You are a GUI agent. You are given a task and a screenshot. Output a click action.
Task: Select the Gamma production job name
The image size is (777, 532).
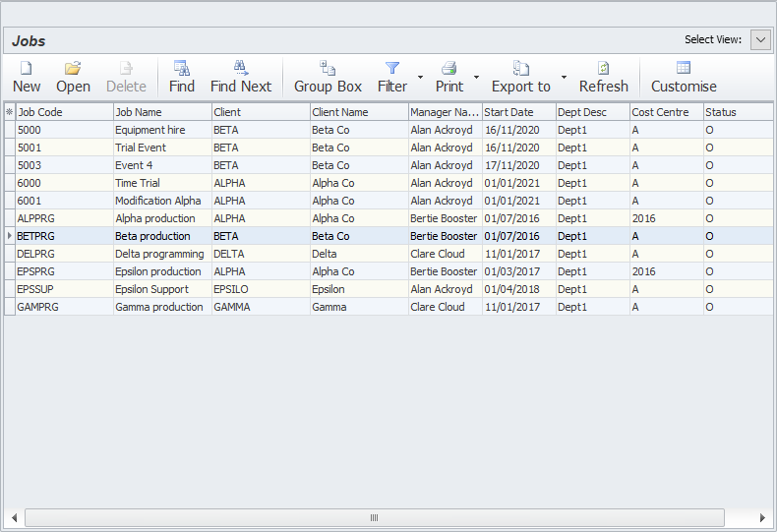tap(162, 307)
